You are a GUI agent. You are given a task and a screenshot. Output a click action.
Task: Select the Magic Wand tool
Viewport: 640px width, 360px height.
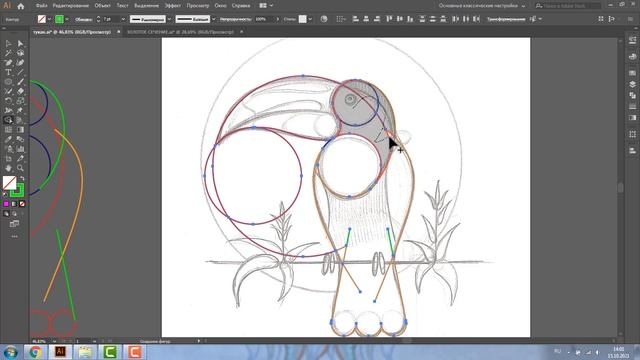coord(8,53)
